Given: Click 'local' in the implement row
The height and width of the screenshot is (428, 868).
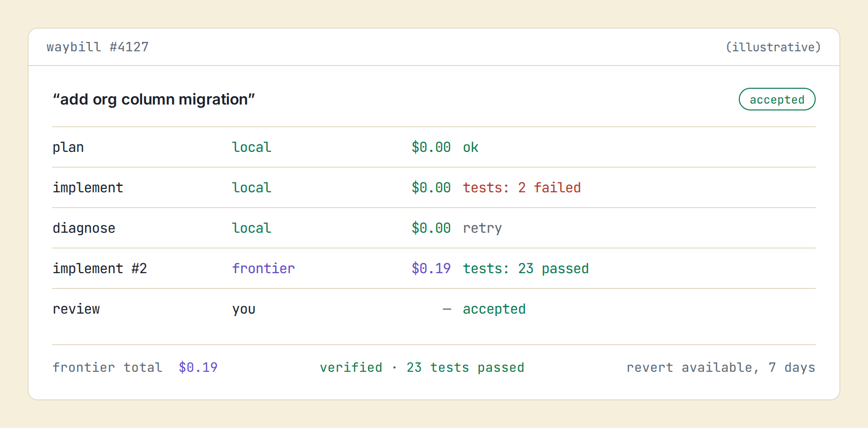Looking at the screenshot, I should (252, 187).
